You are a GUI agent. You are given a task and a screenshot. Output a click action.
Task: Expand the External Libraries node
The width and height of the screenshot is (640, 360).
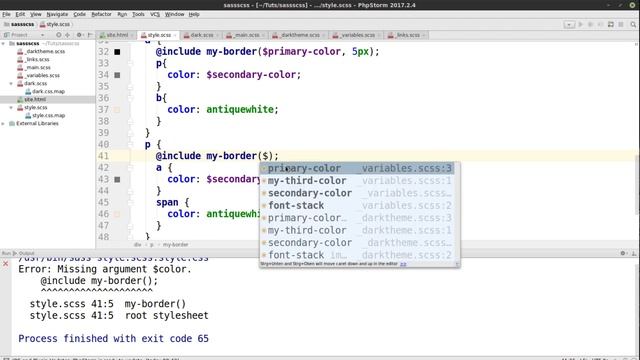(4, 123)
